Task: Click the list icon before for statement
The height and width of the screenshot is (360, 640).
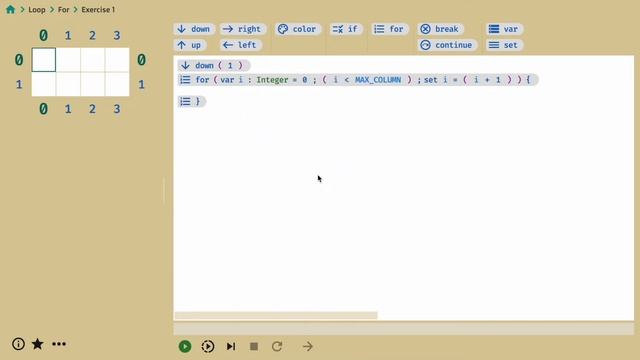Action: 185,80
